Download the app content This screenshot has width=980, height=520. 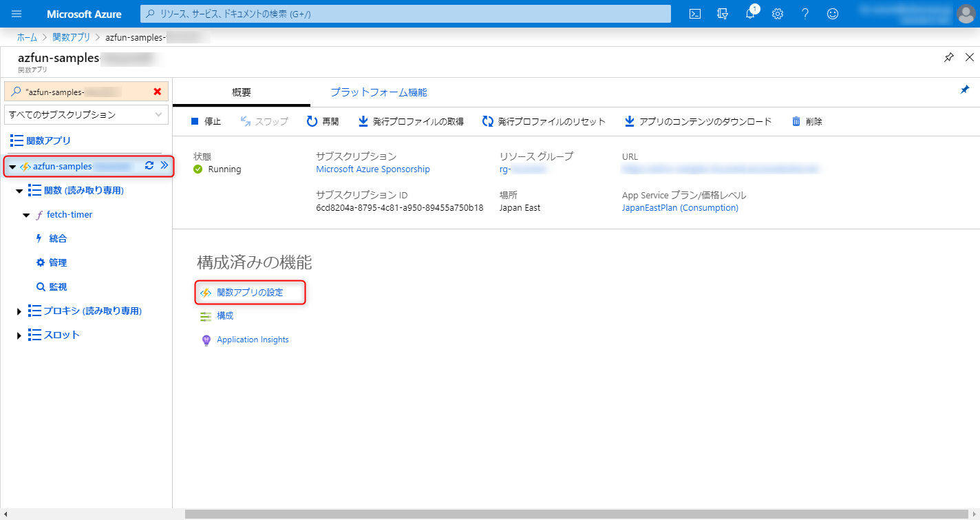coord(698,121)
